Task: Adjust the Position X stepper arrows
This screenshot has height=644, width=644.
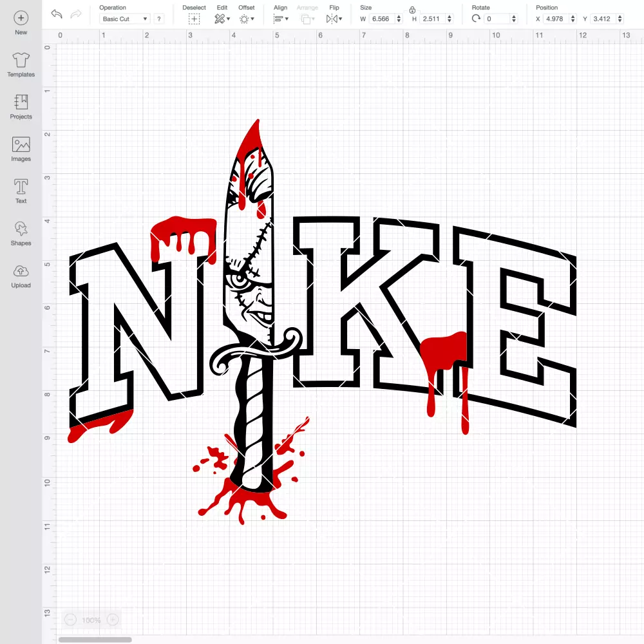Action: [x=573, y=19]
